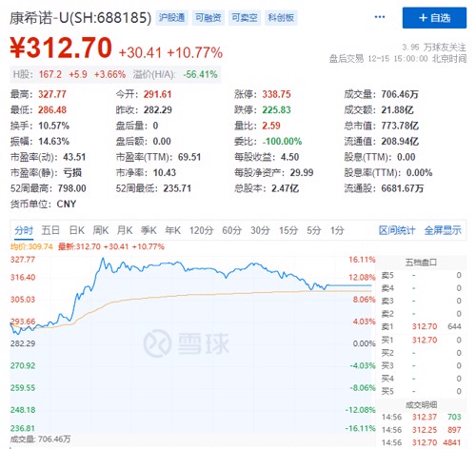Click the 可卖空 tag
476x449 pixels.
[245, 17]
